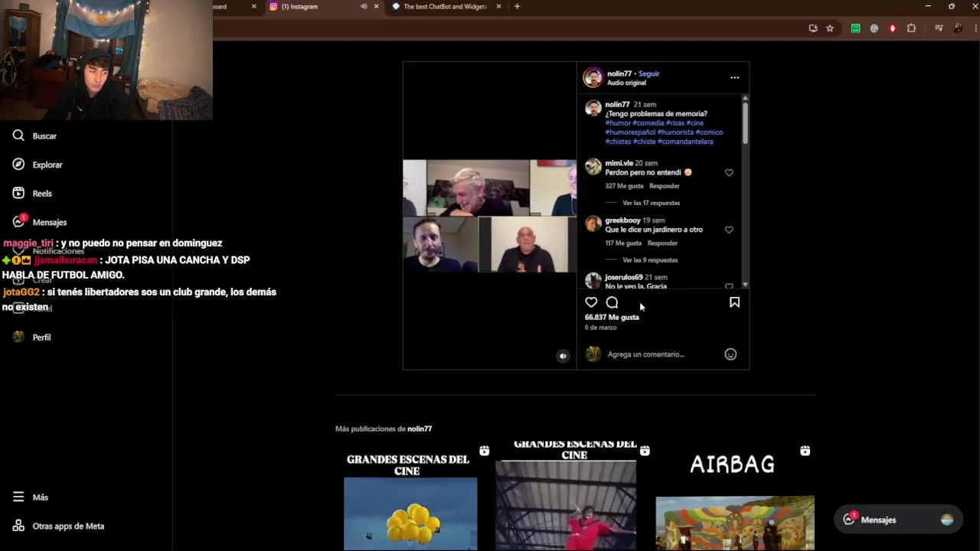Click the video call reel video
This screenshot has width=980, height=551.
[490, 216]
